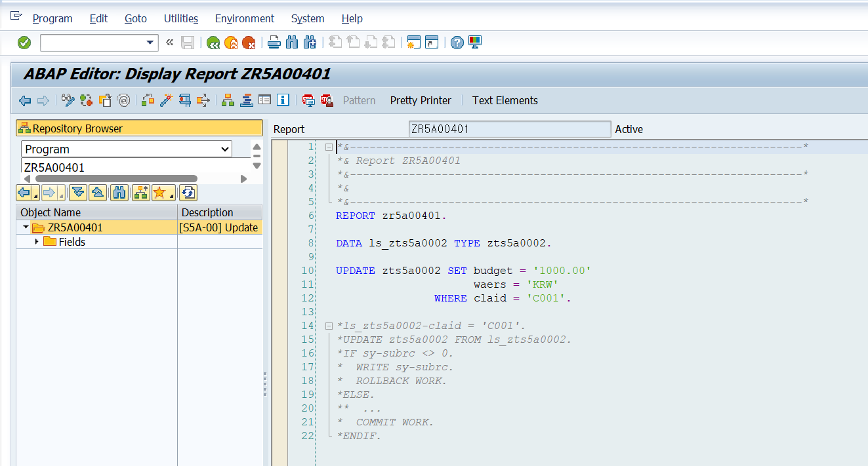The width and height of the screenshot is (868, 466).
Task: Click the Create New Session icon
Action: 413,43
